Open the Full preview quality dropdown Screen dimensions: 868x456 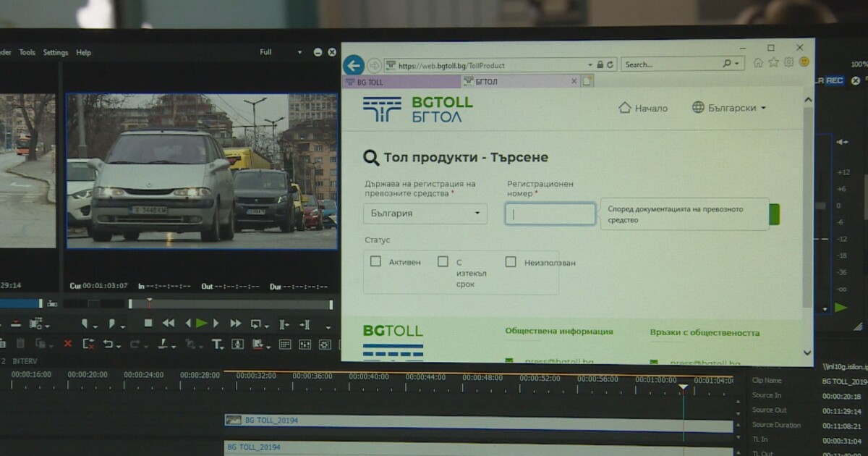(x=281, y=52)
